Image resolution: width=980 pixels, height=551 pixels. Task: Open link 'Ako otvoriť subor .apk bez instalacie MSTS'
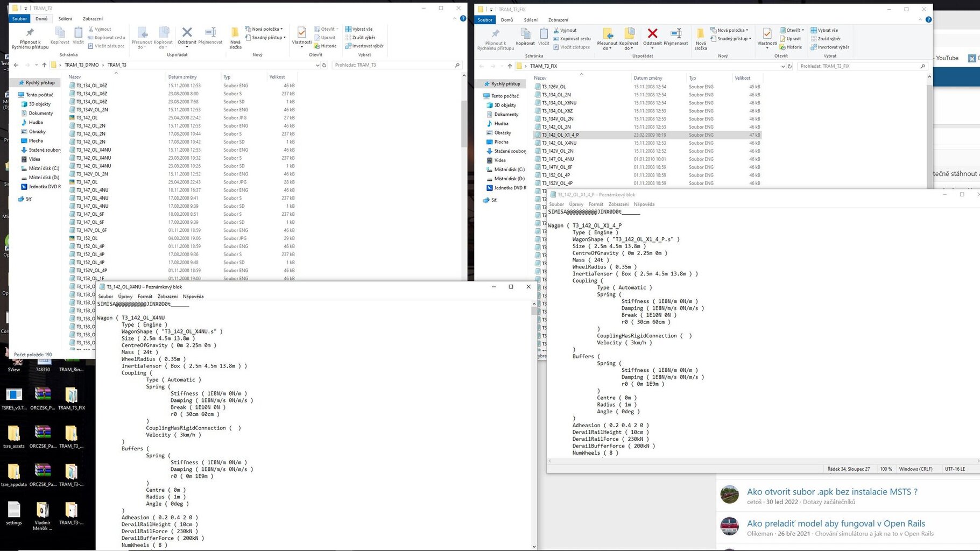[x=831, y=492]
